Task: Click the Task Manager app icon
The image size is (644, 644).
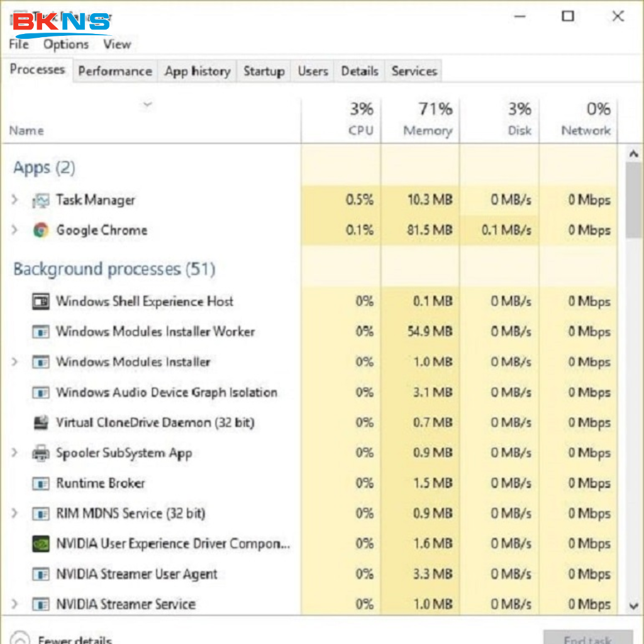Action: pyautogui.click(x=42, y=199)
